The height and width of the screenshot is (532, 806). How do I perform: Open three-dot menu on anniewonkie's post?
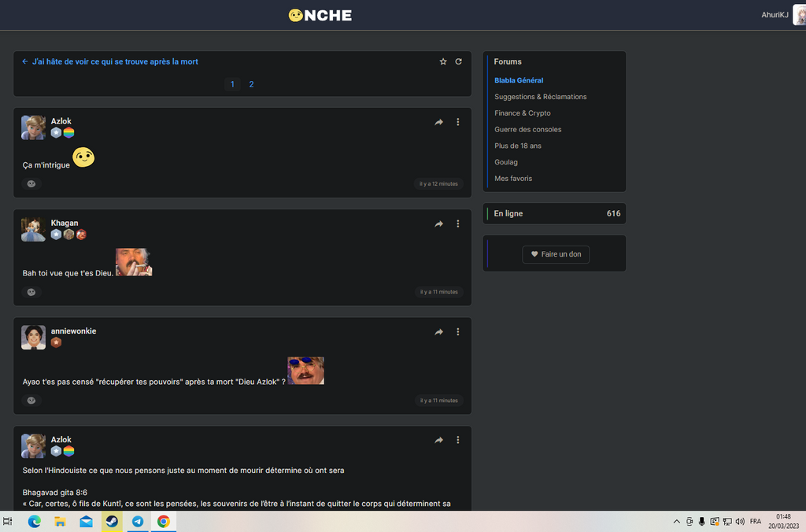click(457, 332)
